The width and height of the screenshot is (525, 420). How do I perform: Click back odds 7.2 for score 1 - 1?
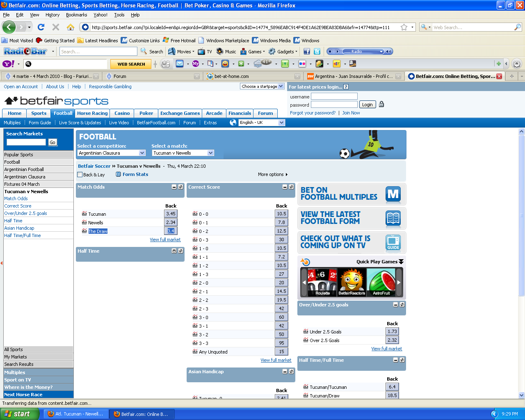coord(281,257)
